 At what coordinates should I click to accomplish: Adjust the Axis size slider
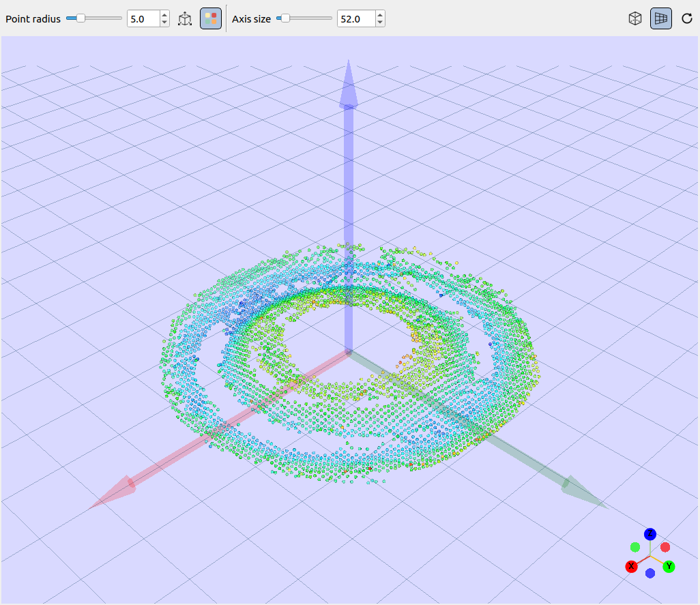(x=304, y=18)
